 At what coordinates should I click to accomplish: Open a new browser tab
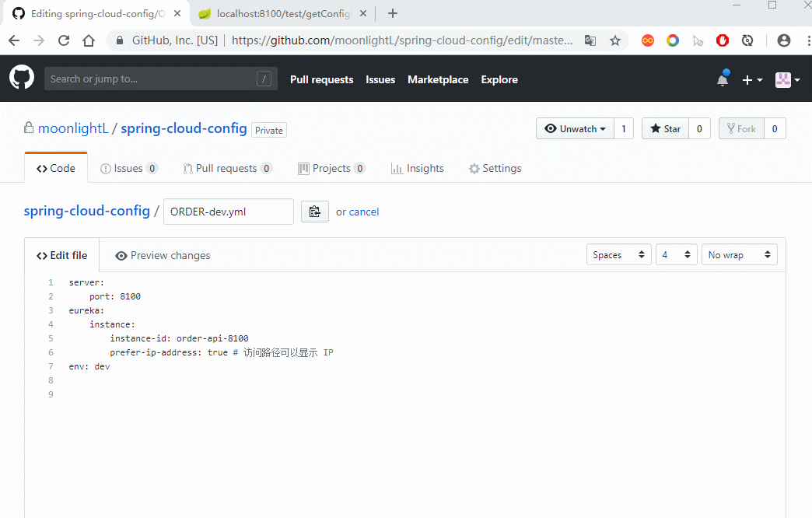click(393, 13)
